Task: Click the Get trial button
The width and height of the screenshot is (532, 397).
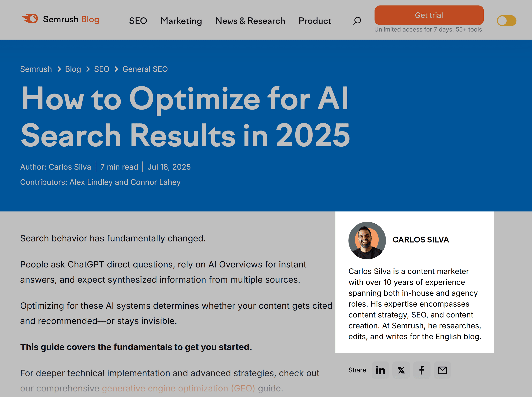Action: [429, 15]
